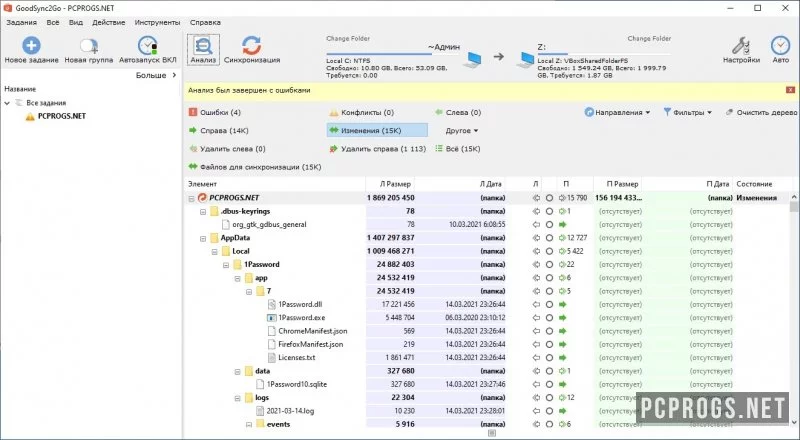The height and width of the screenshot is (440, 800).
Task: Select the circle option for AppData row
Action: click(549, 238)
